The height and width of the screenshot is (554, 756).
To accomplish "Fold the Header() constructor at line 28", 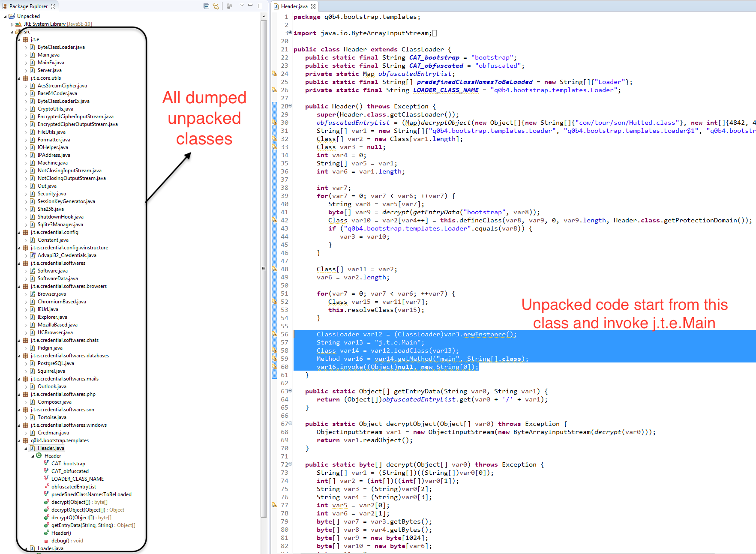I will [291, 106].
